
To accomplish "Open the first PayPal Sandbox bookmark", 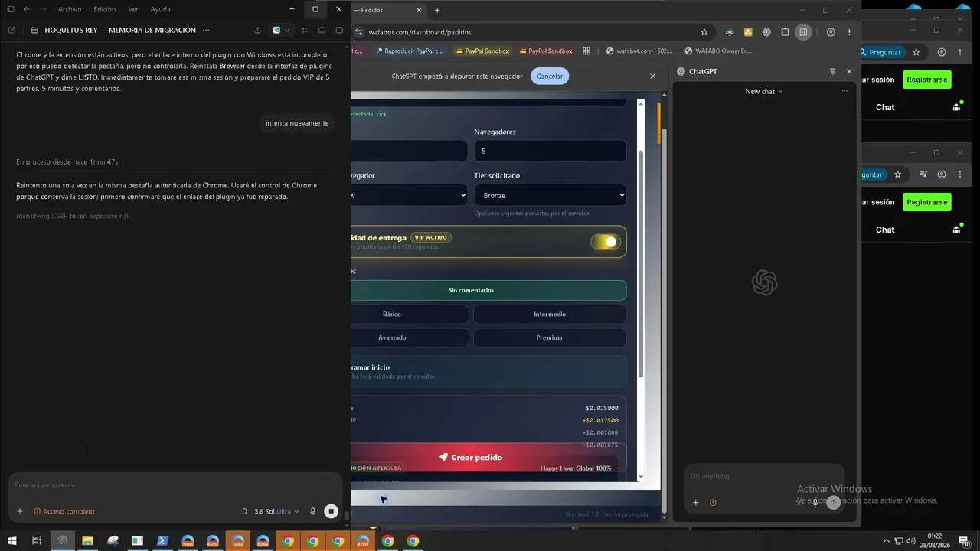I will click(x=482, y=51).
